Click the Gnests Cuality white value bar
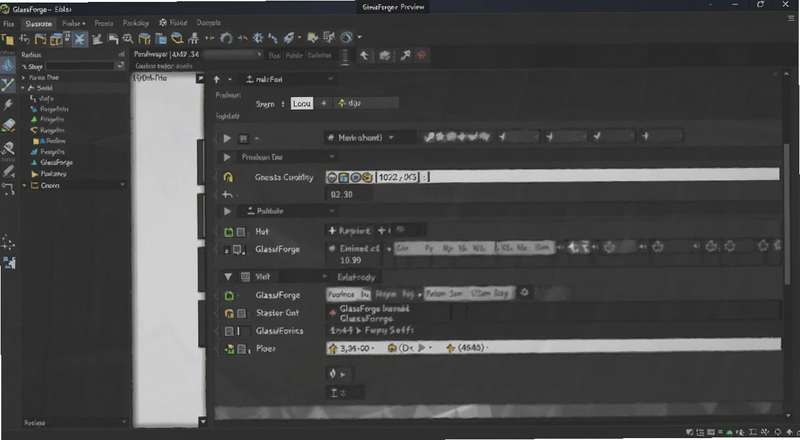The height and width of the screenshot is (440, 800). pyautogui.click(x=553, y=177)
